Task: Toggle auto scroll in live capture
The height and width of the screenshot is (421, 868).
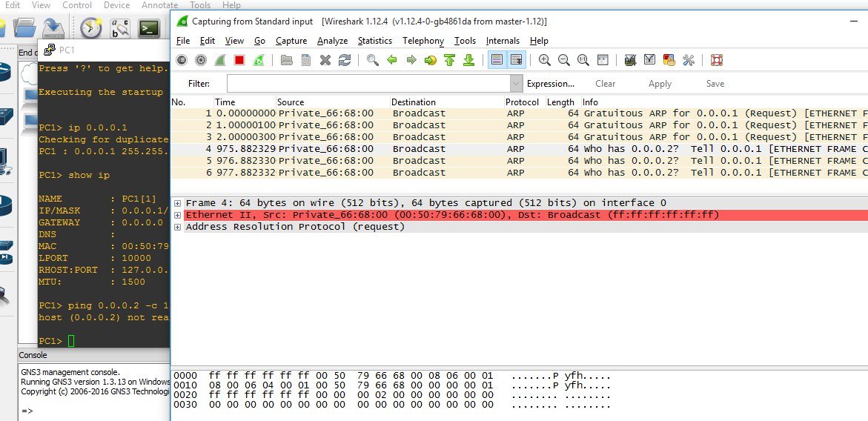Action: click(x=517, y=60)
